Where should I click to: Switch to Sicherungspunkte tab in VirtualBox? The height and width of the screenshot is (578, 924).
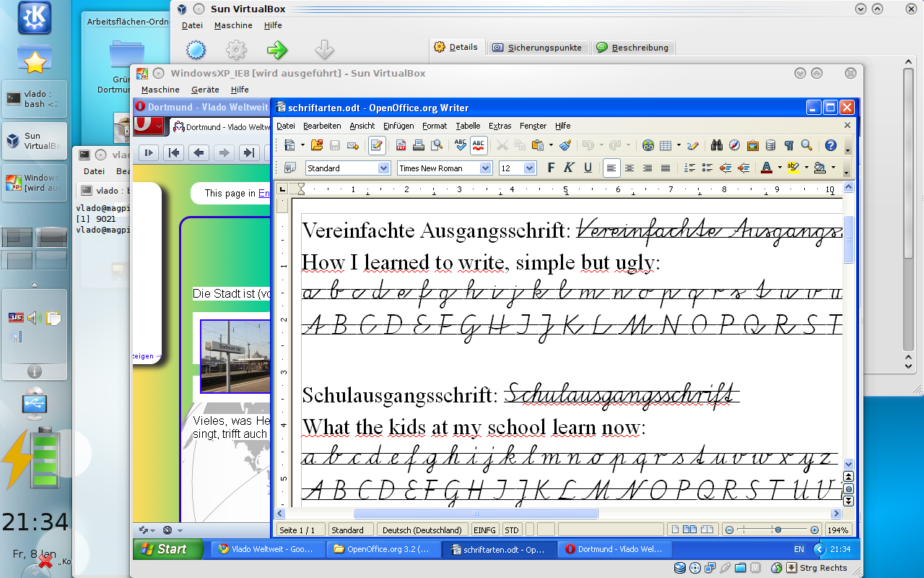click(x=537, y=48)
